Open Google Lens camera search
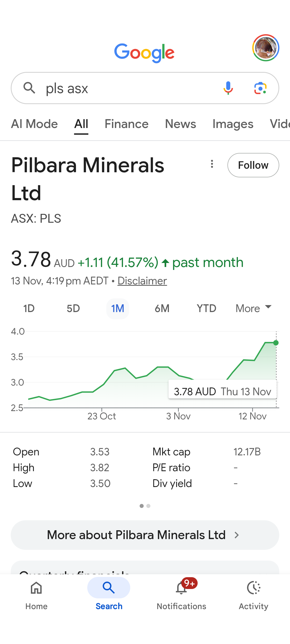The height and width of the screenshot is (644, 290). tap(260, 88)
